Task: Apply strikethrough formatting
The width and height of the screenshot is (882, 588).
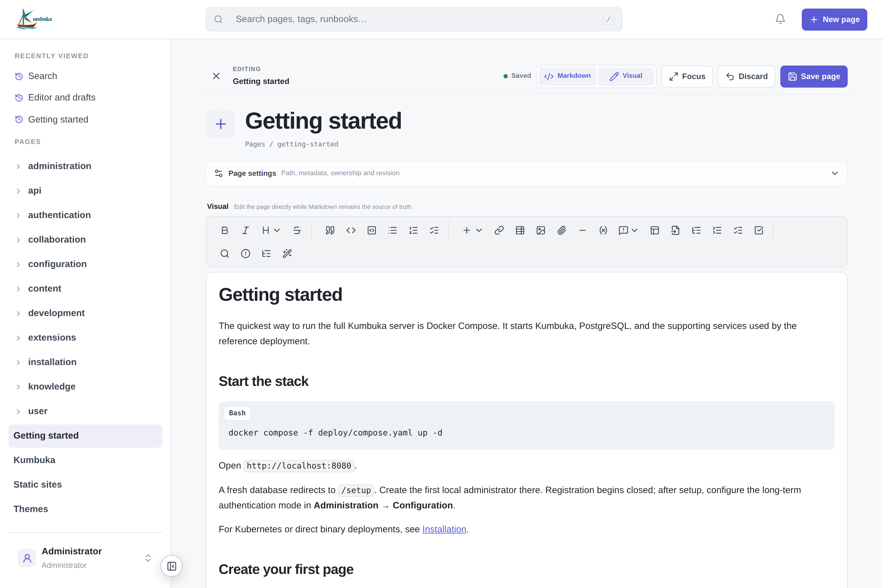Action: coord(297,230)
